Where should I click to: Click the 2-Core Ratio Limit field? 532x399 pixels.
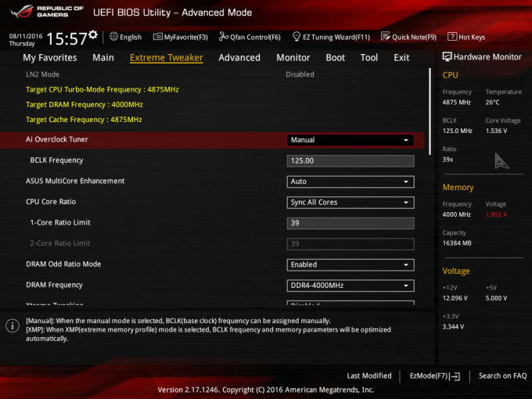coord(350,244)
